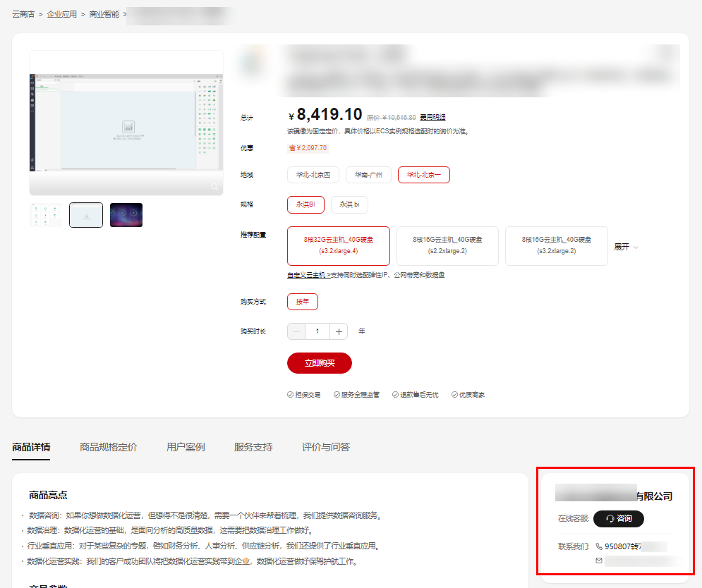The width and height of the screenshot is (702, 588).
Task: Decrease purchase duration with minus button
Action: click(296, 331)
